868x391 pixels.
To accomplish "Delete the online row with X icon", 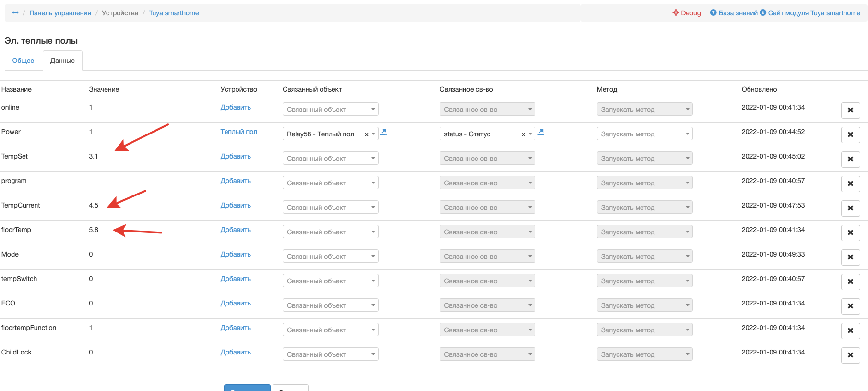I will pos(850,110).
